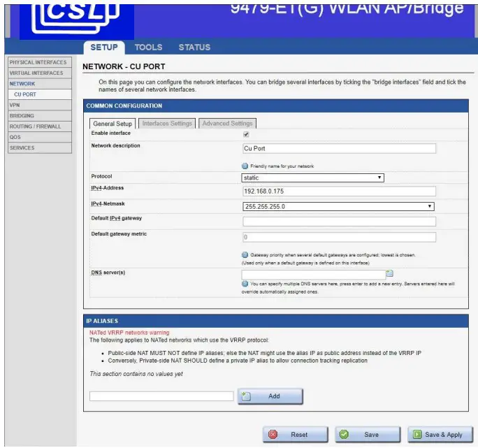The image size is (478, 448).
Task: Click the 'NETWORK - CU PORT' heading
Action: (124, 66)
